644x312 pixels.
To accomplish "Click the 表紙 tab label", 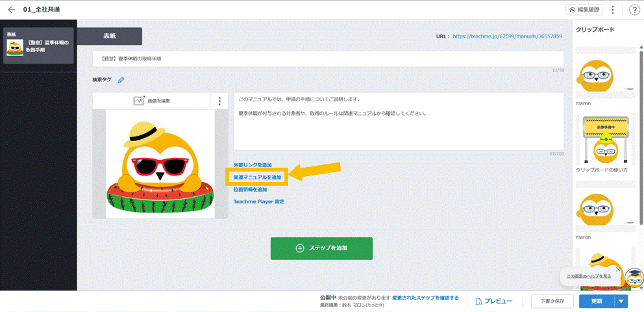I will pyautogui.click(x=109, y=36).
